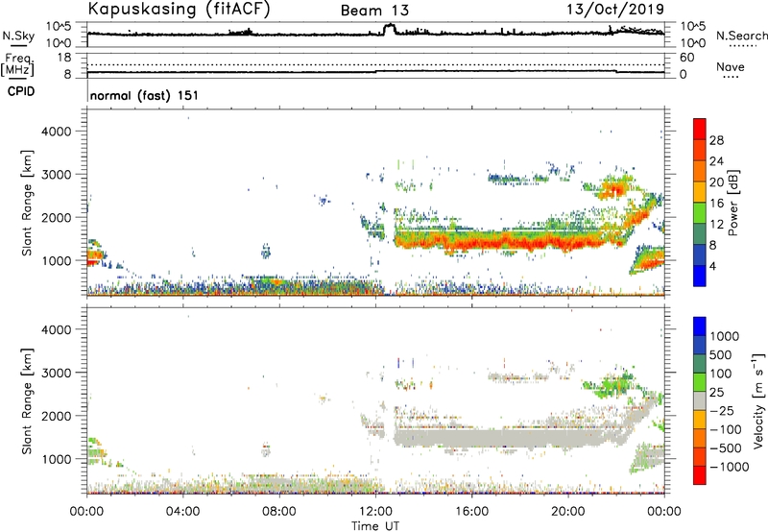Image resolution: width=768 pixels, height=532 pixels.
Task: Click the velocity colorbar's gray -25 to 25 segment
Action: [x=700, y=401]
